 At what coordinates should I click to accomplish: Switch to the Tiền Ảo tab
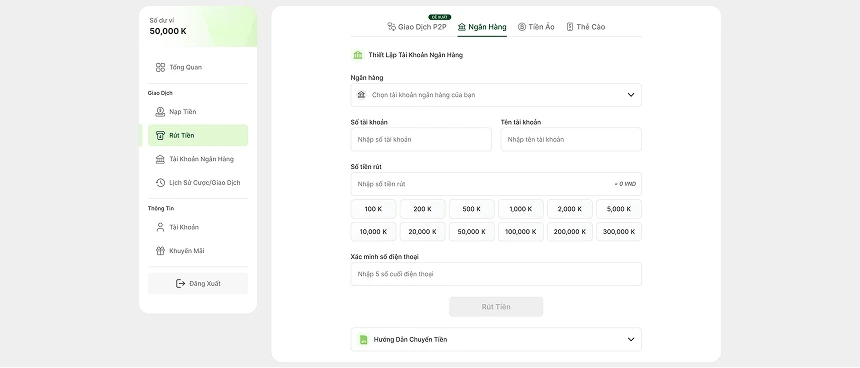point(536,27)
